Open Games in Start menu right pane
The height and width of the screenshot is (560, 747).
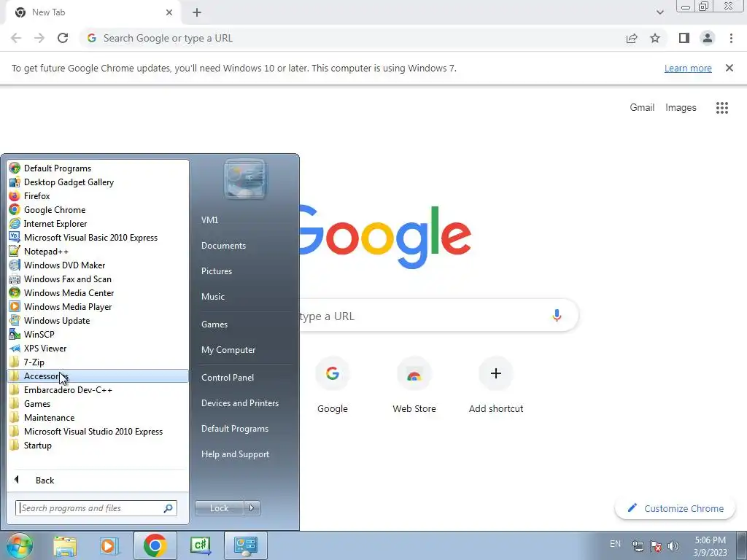coord(214,324)
